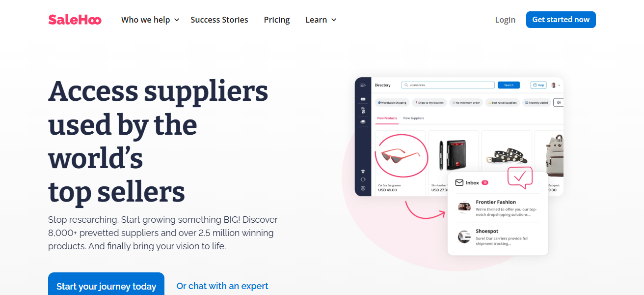Open the Learn dropdown menu
The height and width of the screenshot is (295, 644).
click(321, 20)
